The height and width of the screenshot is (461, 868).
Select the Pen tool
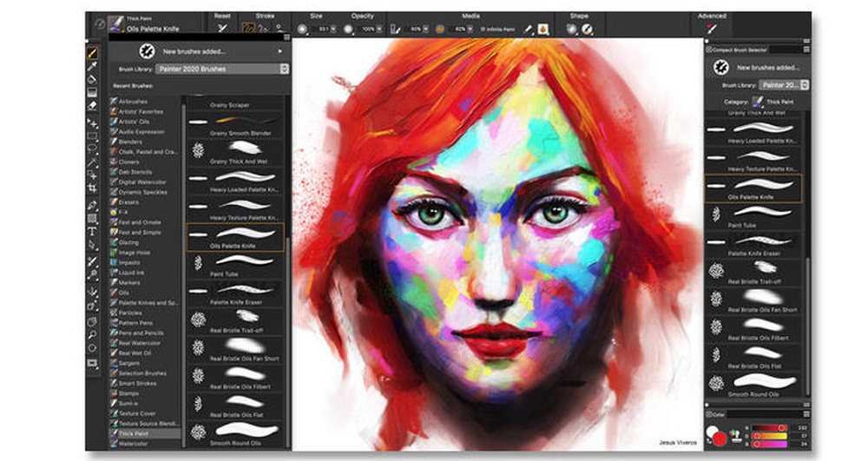tap(93, 205)
